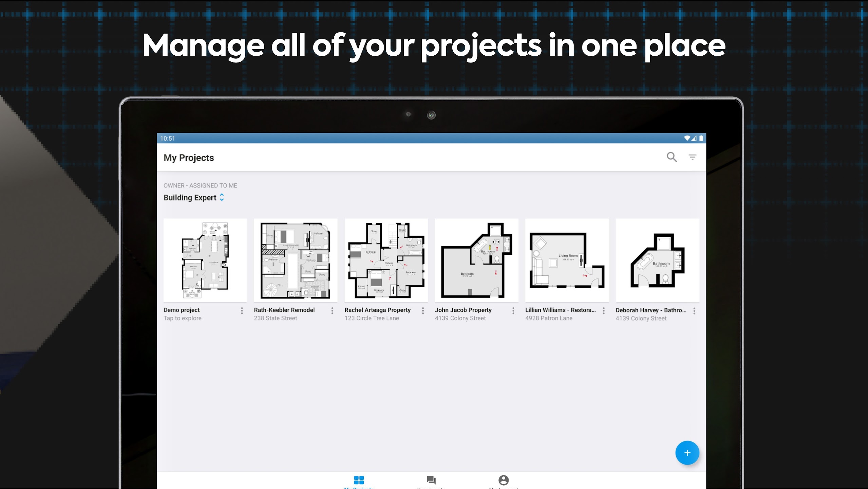Click the up-down chevron beside Building Expert
This screenshot has height=489, width=868.
pos(224,197)
